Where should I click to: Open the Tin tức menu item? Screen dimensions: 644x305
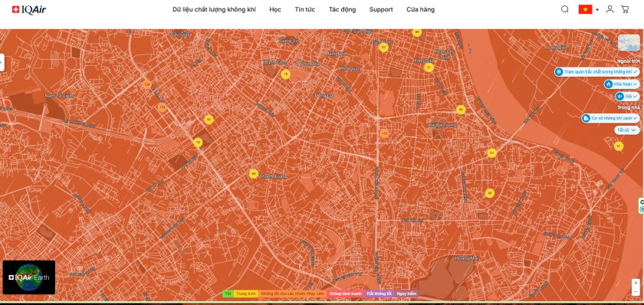point(305,9)
